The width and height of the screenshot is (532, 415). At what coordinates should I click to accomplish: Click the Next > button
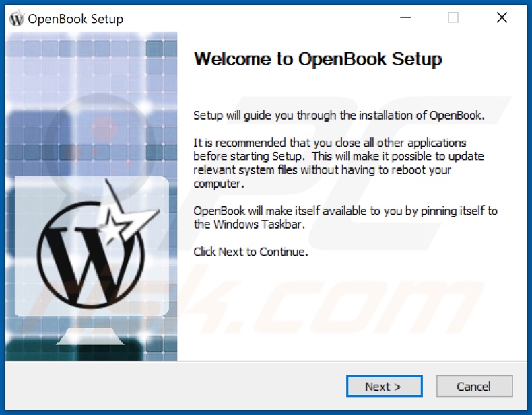pyautogui.click(x=384, y=386)
